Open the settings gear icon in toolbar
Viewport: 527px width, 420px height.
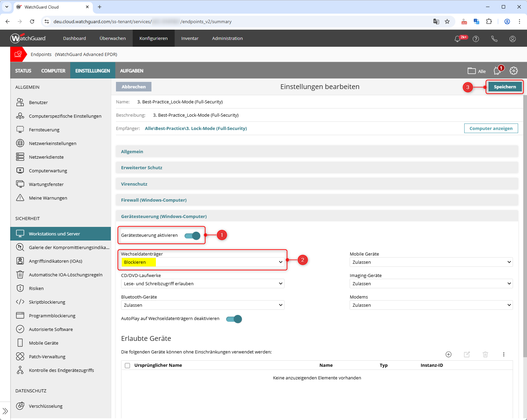513,71
